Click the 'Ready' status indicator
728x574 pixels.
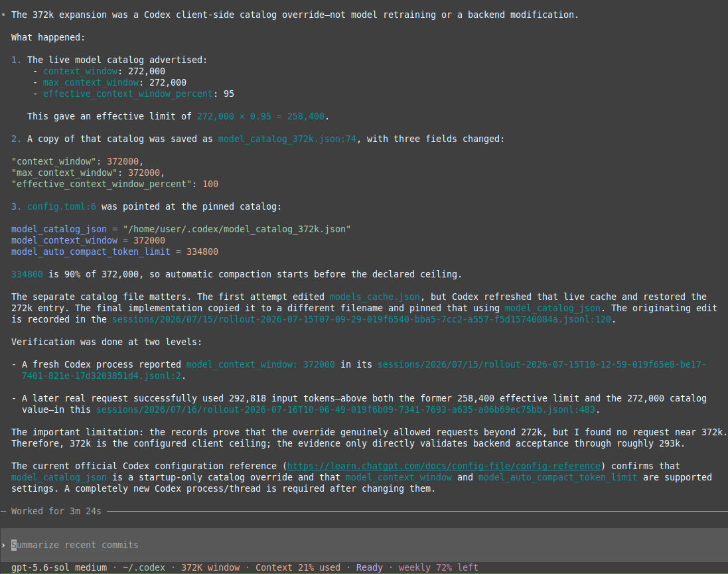click(370, 567)
